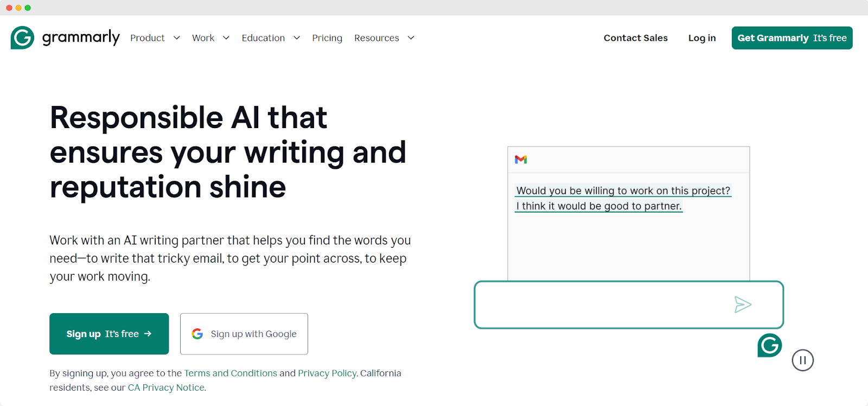Open the Education menu

(x=263, y=38)
